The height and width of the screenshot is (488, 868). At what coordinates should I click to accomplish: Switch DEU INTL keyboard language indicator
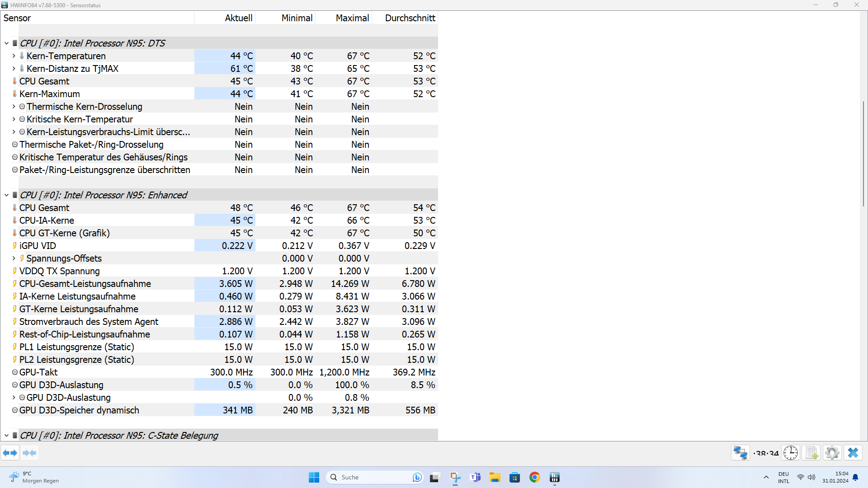(x=783, y=477)
